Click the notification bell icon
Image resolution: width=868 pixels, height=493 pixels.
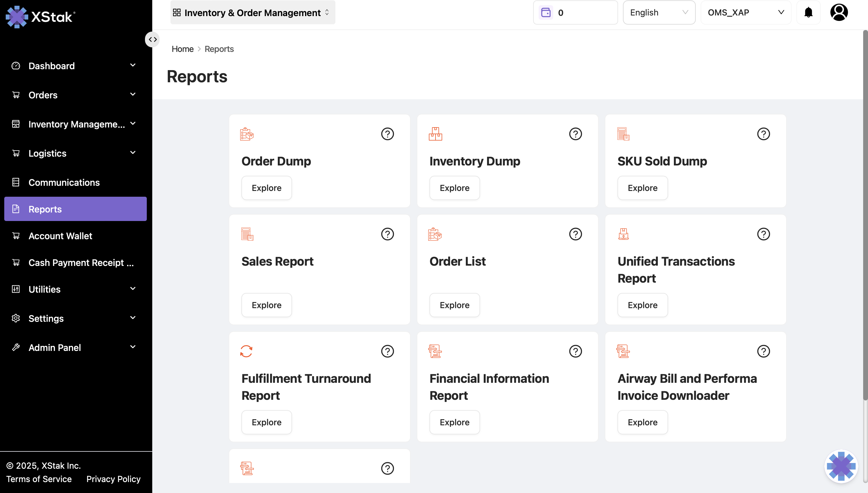tap(808, 12)
